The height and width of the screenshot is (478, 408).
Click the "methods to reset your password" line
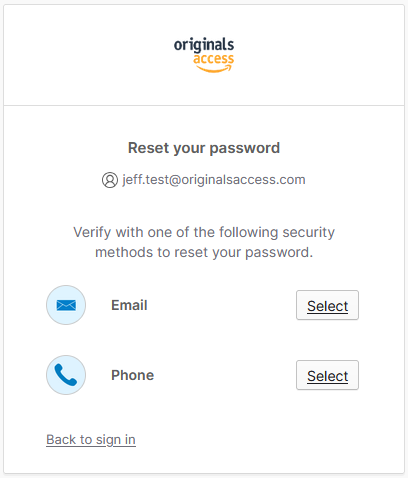204,252
